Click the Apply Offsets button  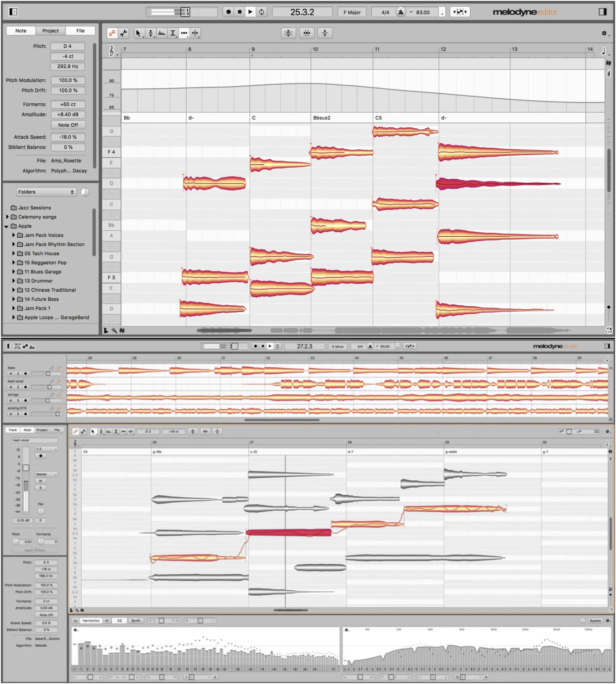[x=35, y=550]
